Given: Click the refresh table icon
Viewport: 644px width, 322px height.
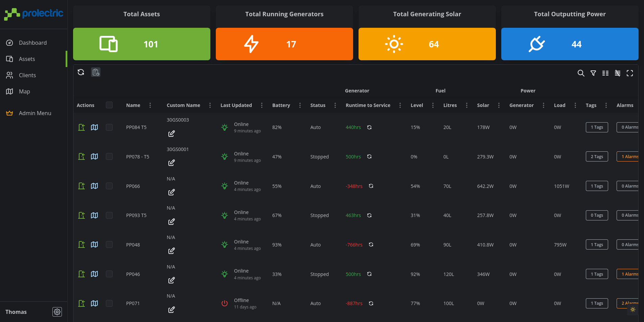Looking at the screenshot, I should (x=81, y=72).
